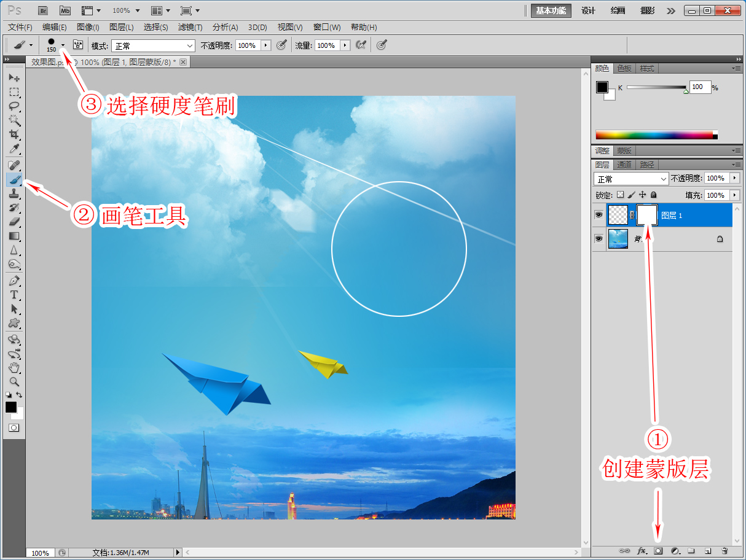This screenshot has height=560, width=746.
Task: Select the Crop tool
Action: (14, 134)
